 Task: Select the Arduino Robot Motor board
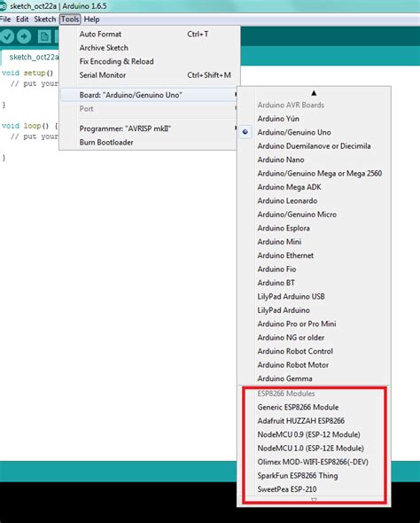click(x=315, y=364)
